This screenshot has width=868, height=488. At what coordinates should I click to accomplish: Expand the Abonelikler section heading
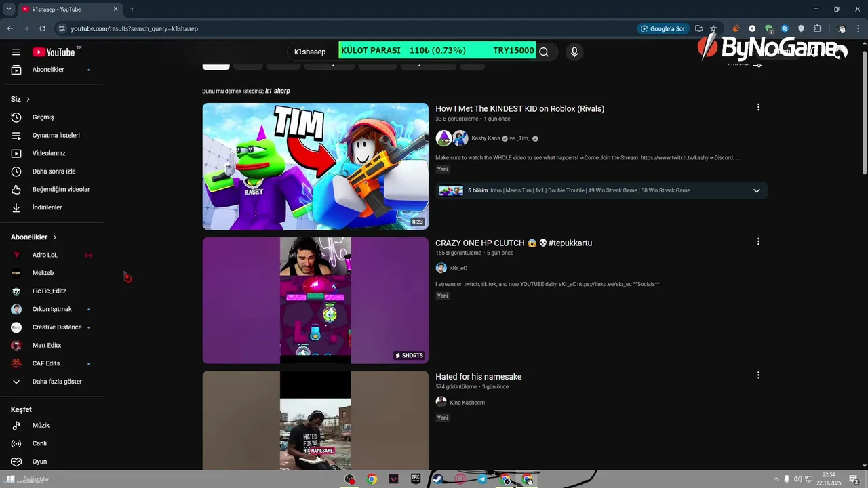click(x=34, y=237)
